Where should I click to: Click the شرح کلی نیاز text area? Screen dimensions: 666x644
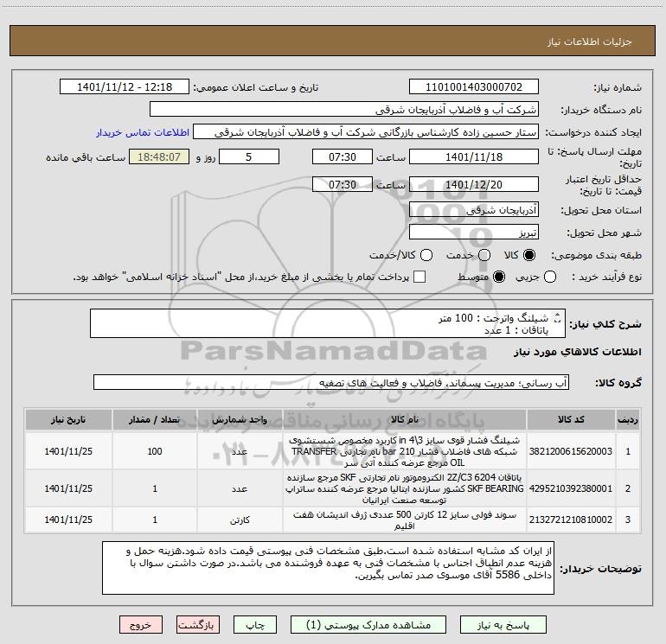point(328,323)
